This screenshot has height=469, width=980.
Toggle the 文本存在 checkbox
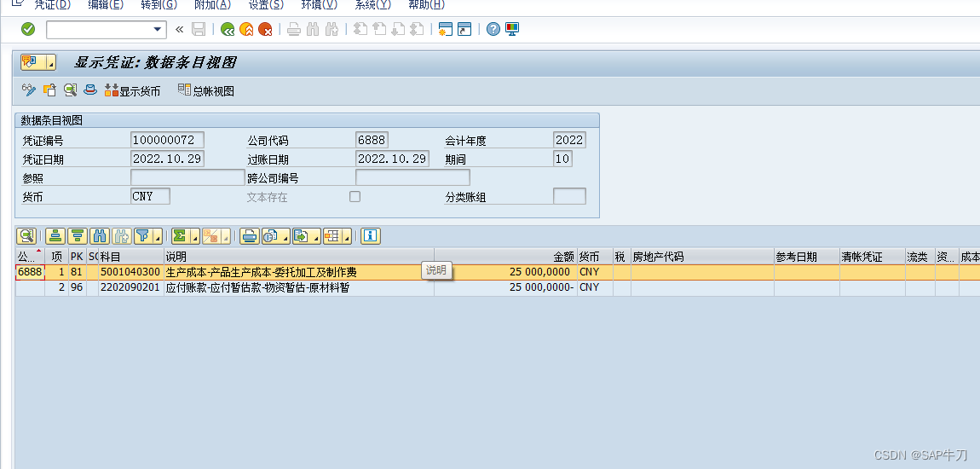tap(355, 196)
